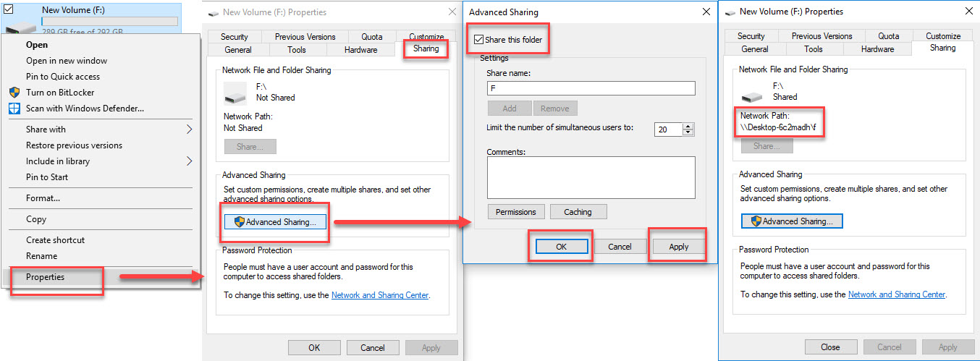Open Tools tab in right Properties window
Image resolution: width=980 pixels, height=361 pixels.
814,49
